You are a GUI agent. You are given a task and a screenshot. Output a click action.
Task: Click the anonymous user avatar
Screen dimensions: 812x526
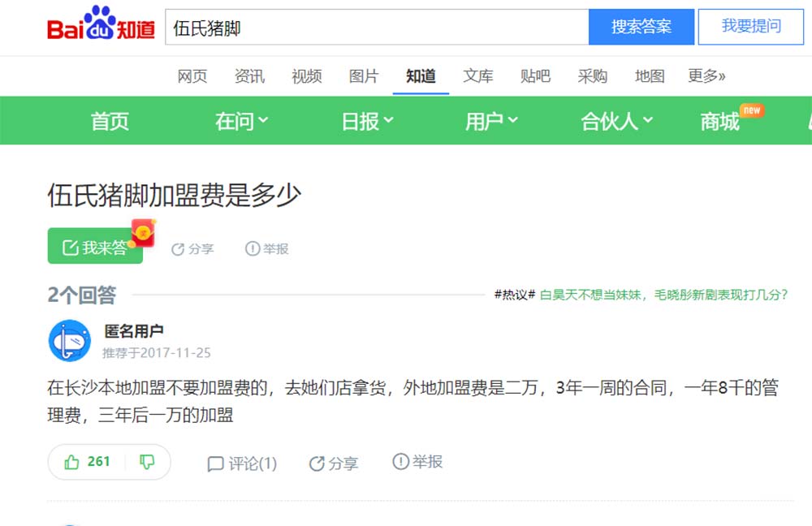point(70,341)
